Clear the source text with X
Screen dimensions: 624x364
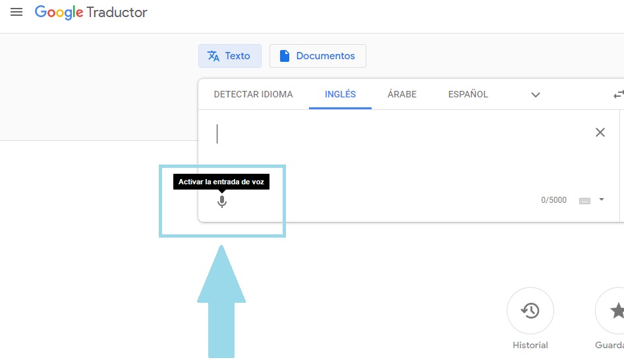(600, 132)
